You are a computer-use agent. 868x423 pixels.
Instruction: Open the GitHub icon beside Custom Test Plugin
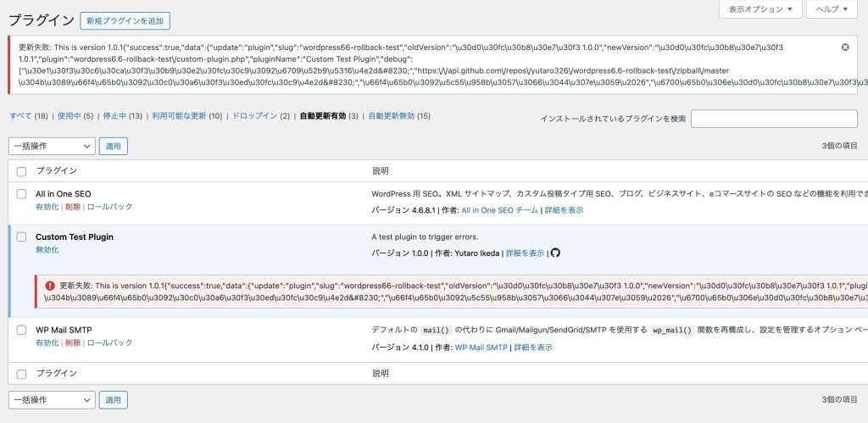555,253
